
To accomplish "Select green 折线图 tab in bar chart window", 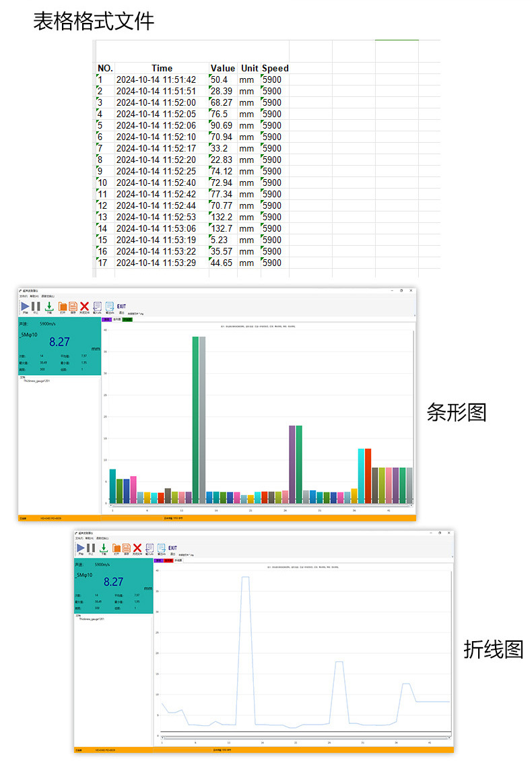I will pos(127,319).
